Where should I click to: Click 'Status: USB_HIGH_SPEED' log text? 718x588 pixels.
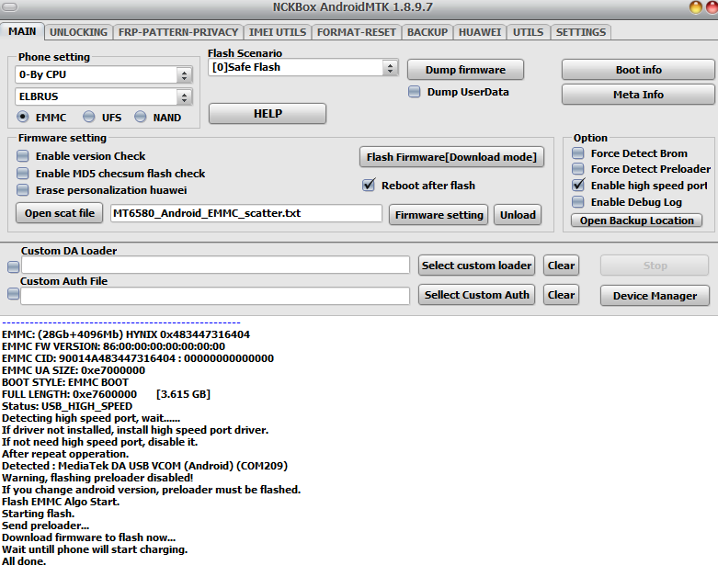(67, 406)
